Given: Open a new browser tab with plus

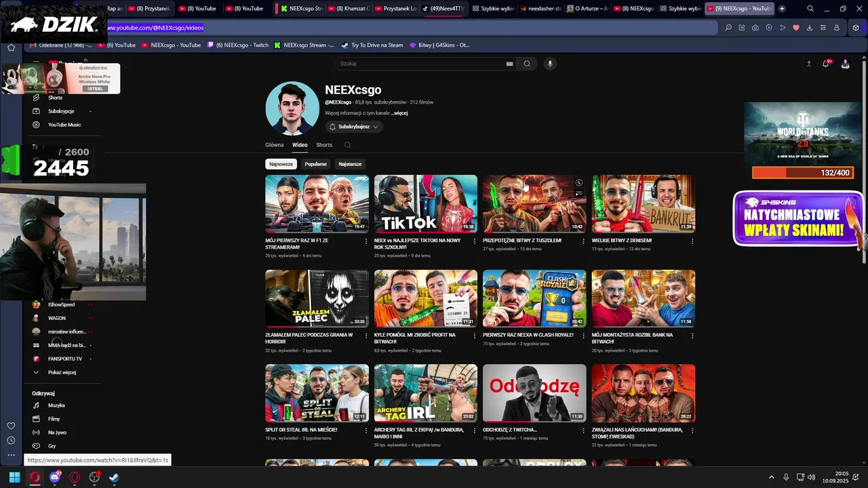Looking at the screenshot, I should coord(782,9).
